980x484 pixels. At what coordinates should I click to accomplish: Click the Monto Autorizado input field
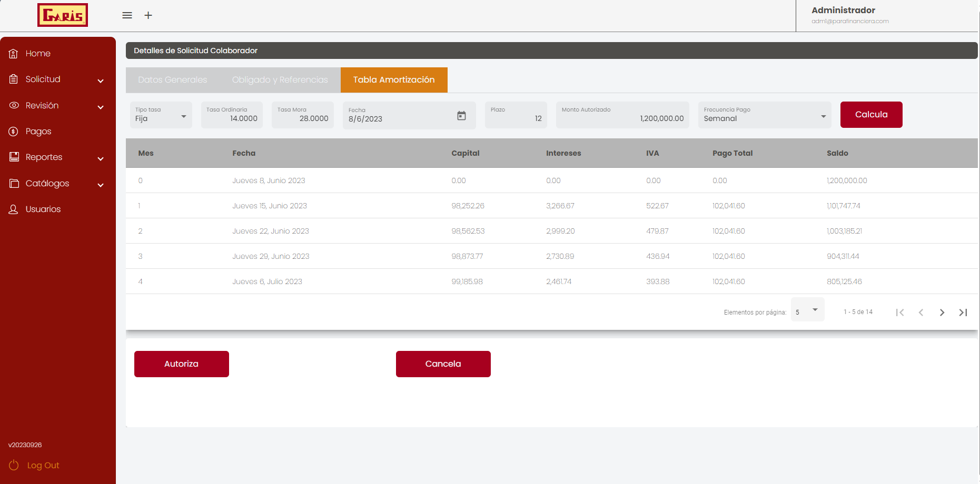(622, 118)
